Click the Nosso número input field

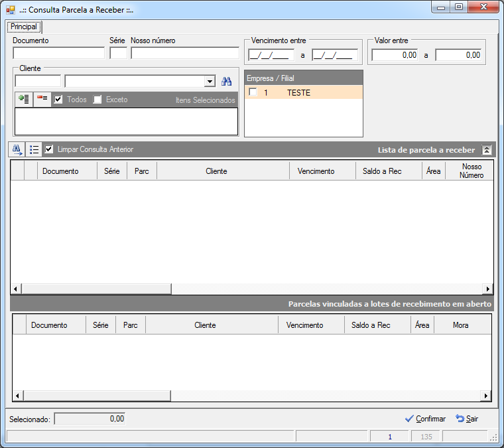point(185,53)
